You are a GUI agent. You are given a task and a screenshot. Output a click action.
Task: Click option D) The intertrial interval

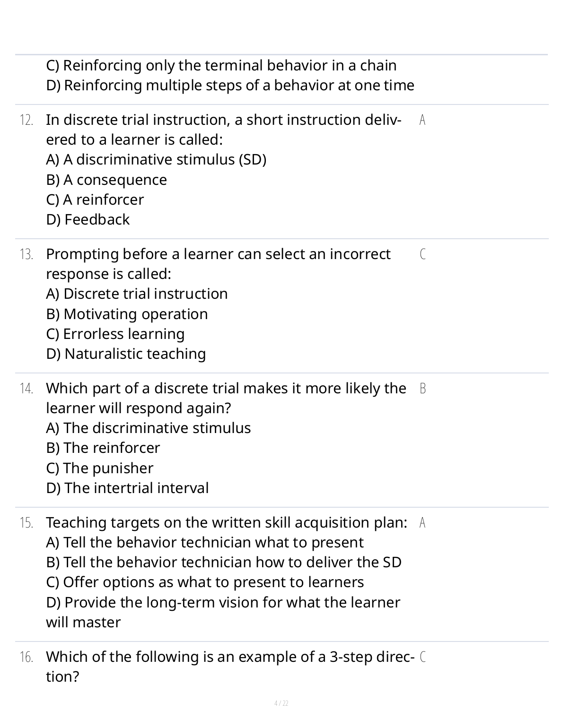click(x=127, y=488)
